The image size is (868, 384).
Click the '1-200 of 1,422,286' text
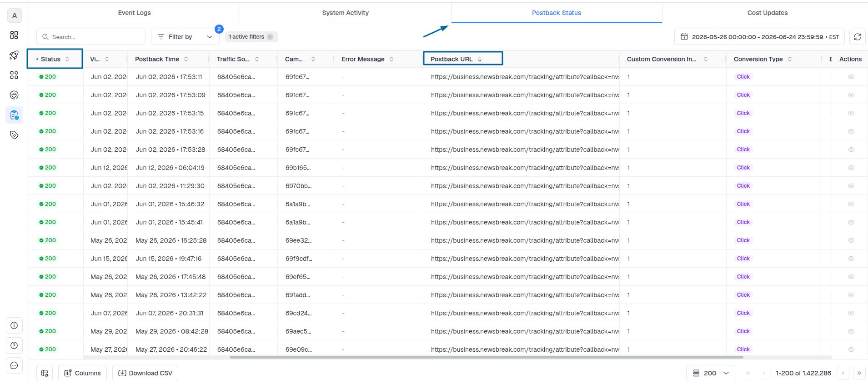tap(803, 373)
